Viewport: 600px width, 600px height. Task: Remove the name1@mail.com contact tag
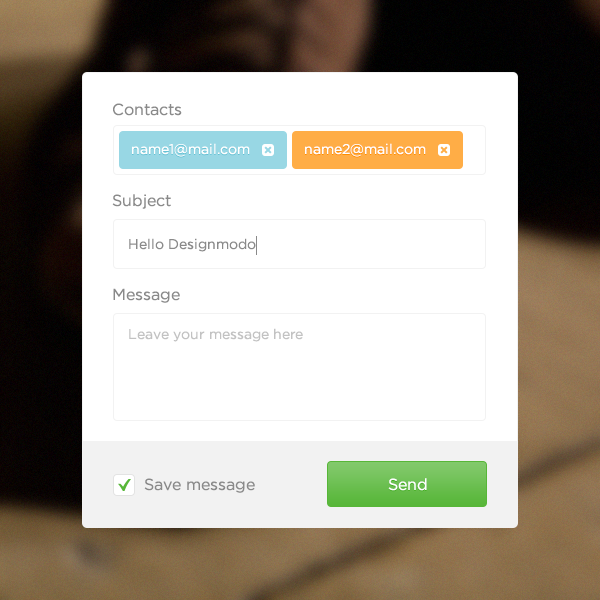pos(268,150)
